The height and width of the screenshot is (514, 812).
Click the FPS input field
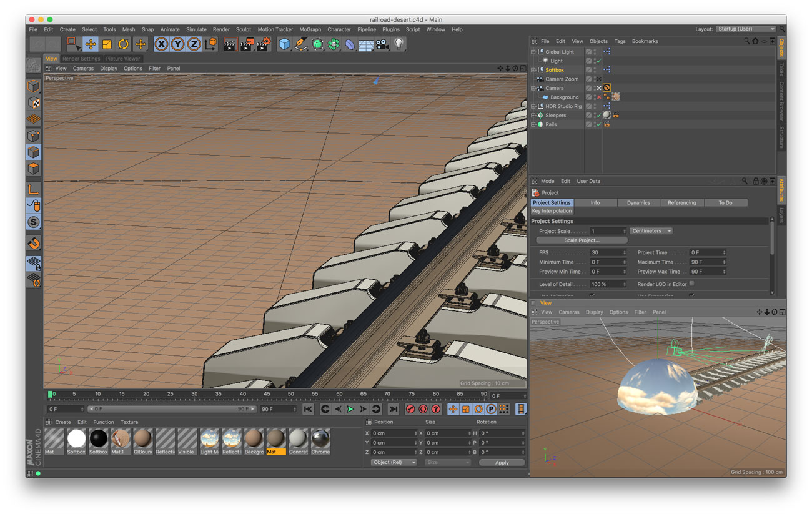coord(607,252)
